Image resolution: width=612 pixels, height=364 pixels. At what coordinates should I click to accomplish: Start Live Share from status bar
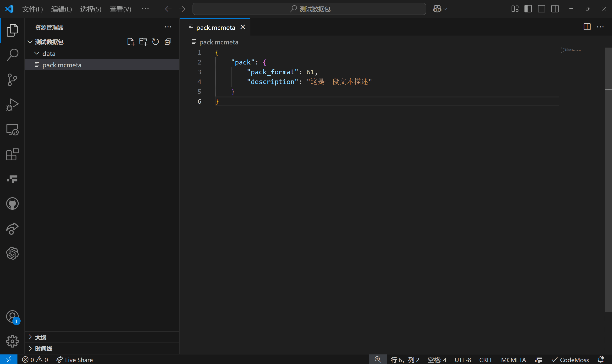(75, 360)
